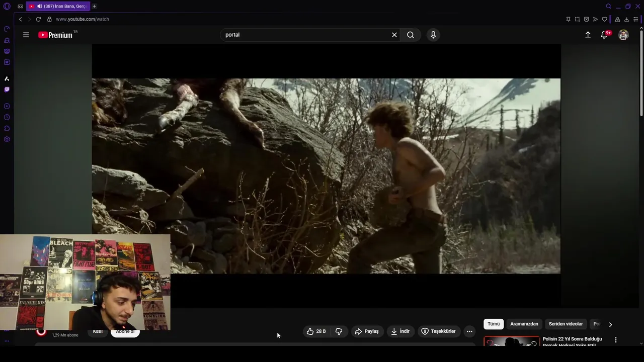Viewport: 644px width, 362px height.
Task: Open options for 'Polisin 22 Yıl' video
Action: click(x=615, y=340)
